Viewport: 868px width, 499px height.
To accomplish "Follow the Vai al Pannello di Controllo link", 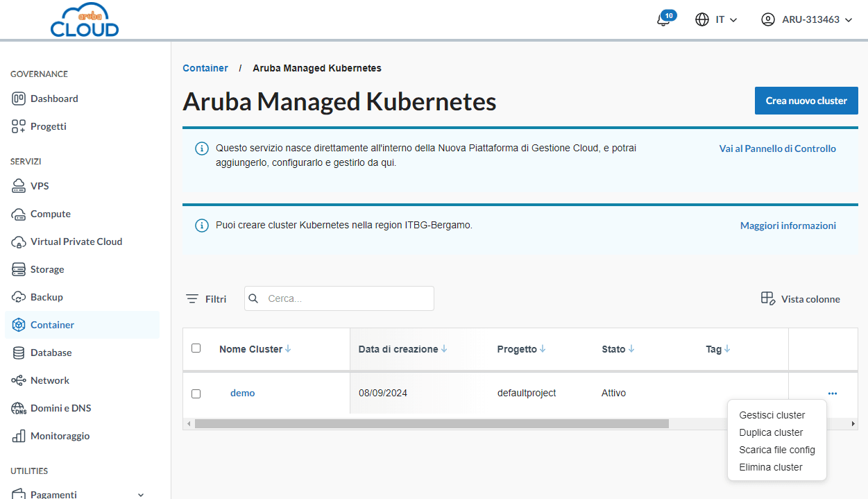I will click(777, 149).
